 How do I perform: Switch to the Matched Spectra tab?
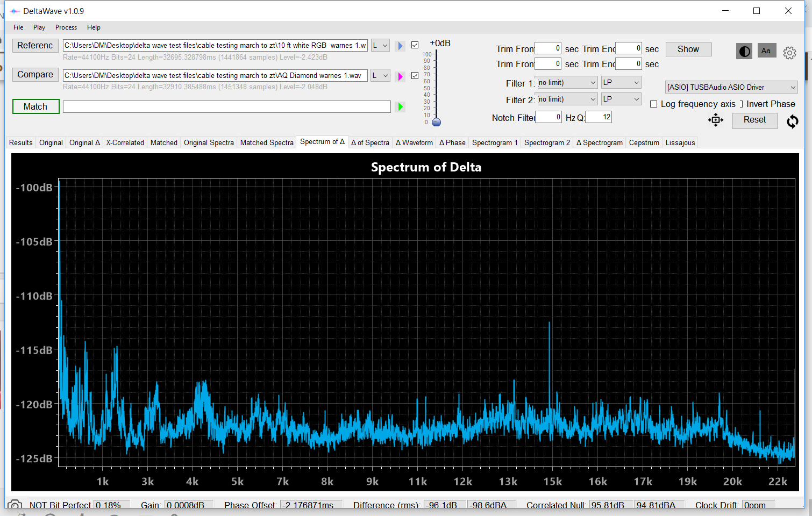[x=267, y=142]
